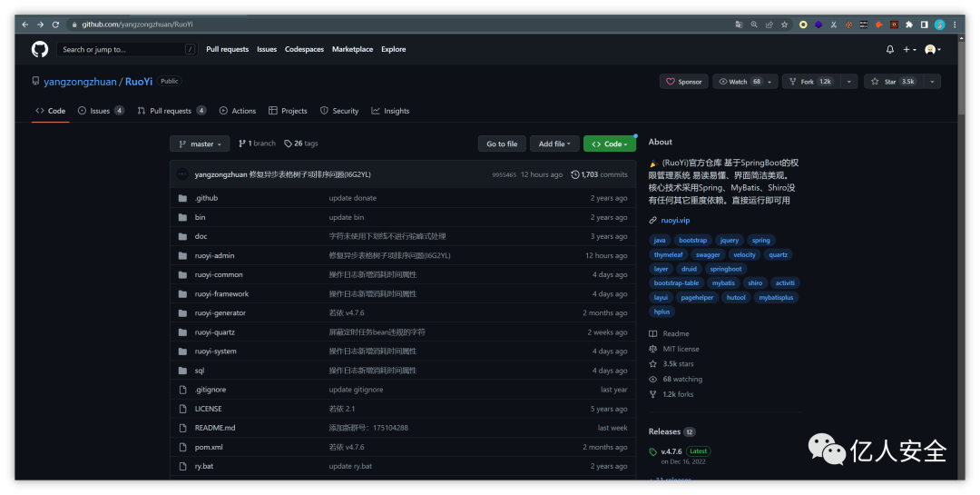The image size is (980, 495).
Task: Open the Add file dropdown
Action: (555, 144)
